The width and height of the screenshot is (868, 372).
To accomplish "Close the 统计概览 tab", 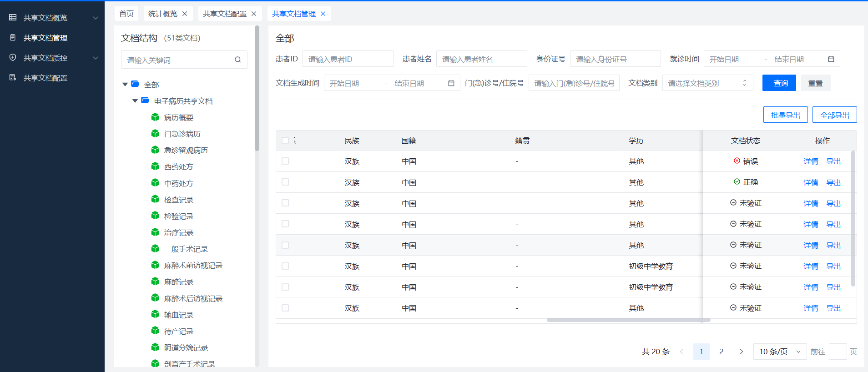I will point(185,14).
